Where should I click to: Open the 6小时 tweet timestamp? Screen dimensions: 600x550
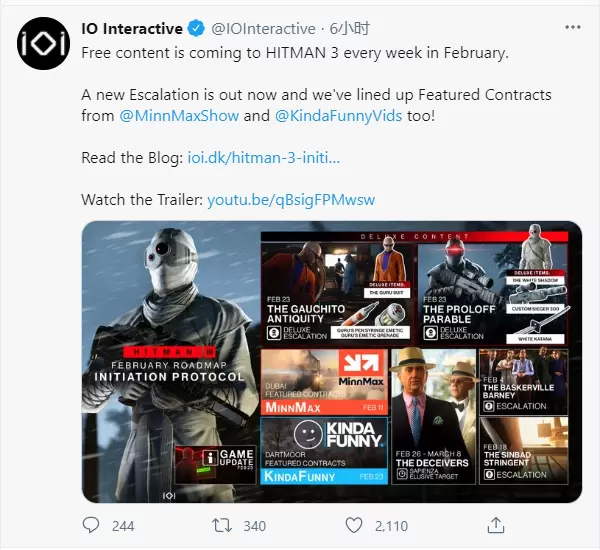point(350,29)
